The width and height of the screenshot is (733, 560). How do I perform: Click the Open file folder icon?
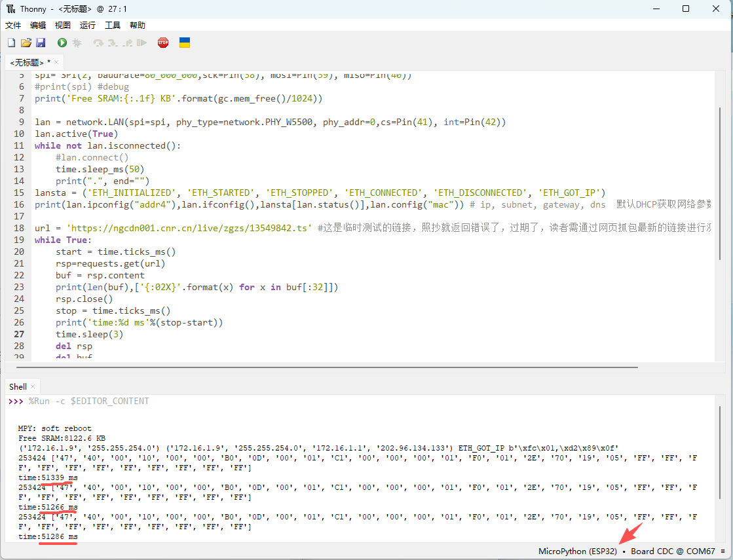26,43
